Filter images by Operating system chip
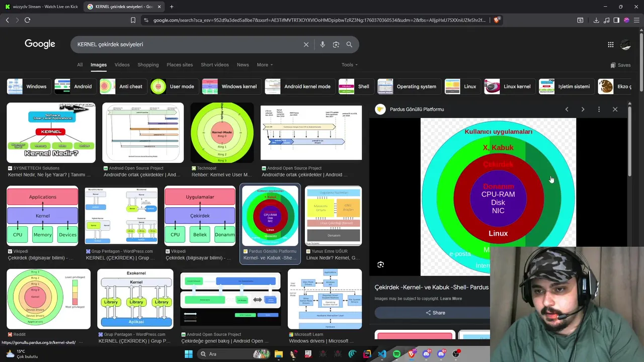Viewport: 644px width, 362px height. (409, 86)
